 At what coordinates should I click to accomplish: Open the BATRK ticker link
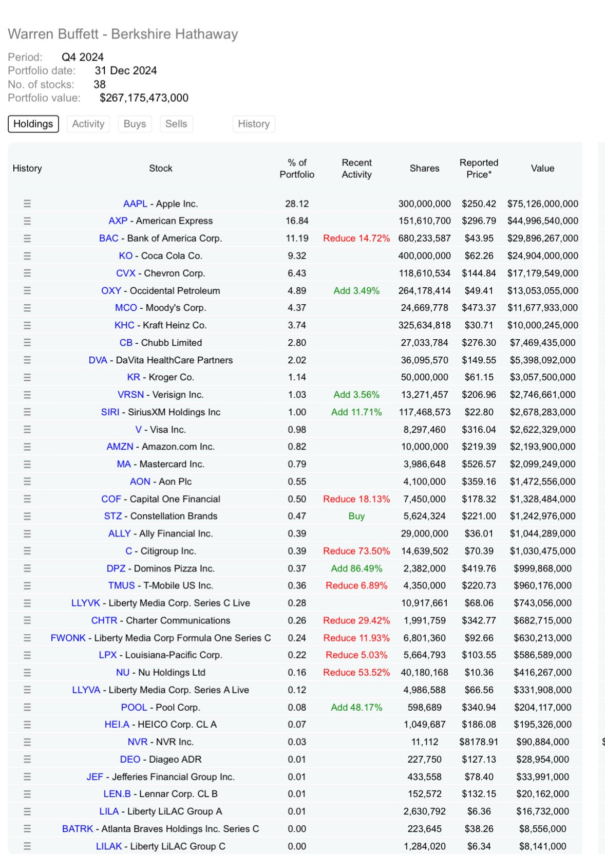pos(78,828)
